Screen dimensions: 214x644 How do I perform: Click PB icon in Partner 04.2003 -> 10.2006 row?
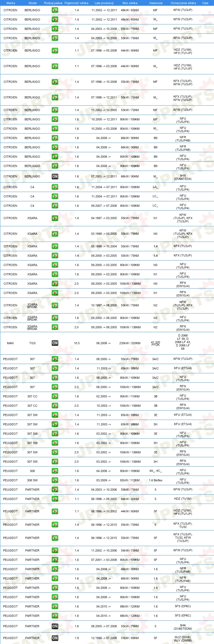pos(55,490)
